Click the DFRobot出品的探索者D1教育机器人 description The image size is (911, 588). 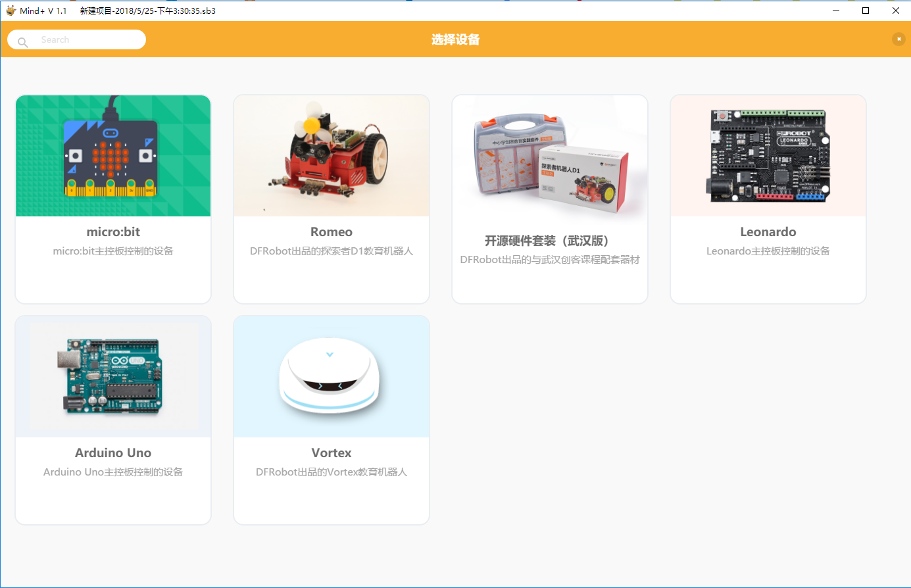(x=332, y=251)
